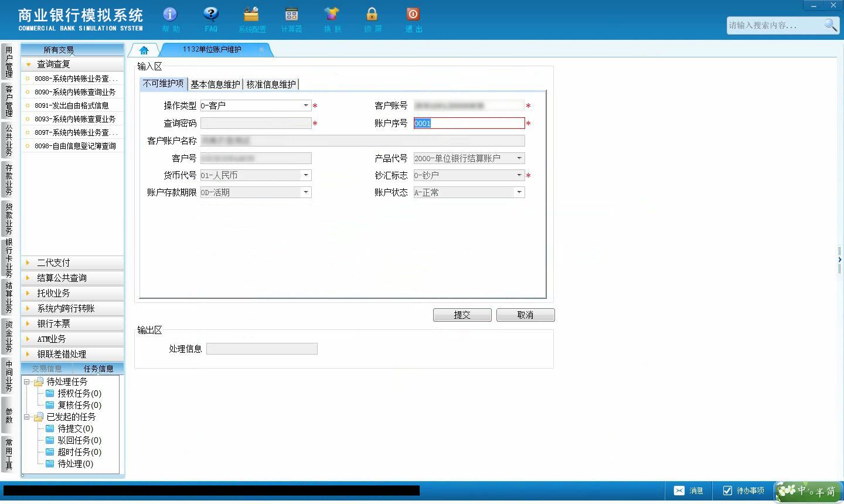Collapse the 查询查复 section
This screenshot has width=844, height=504.
click(72, 64)
